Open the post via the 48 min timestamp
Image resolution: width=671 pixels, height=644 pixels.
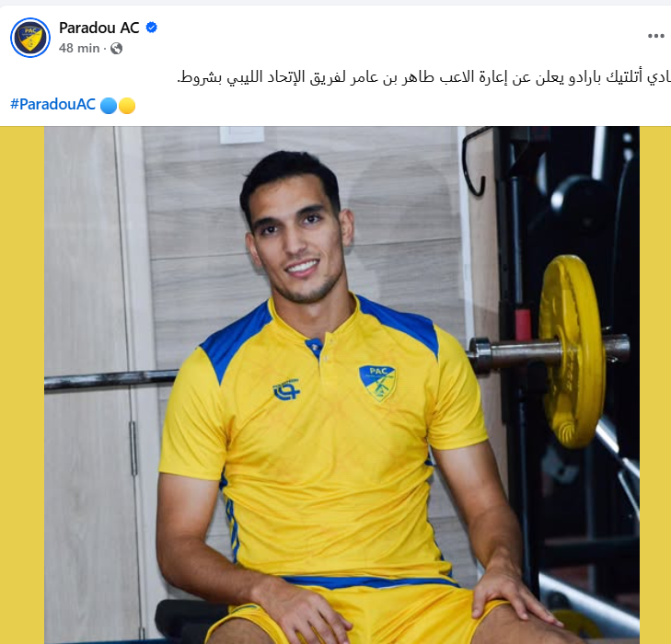click(79, 49)
